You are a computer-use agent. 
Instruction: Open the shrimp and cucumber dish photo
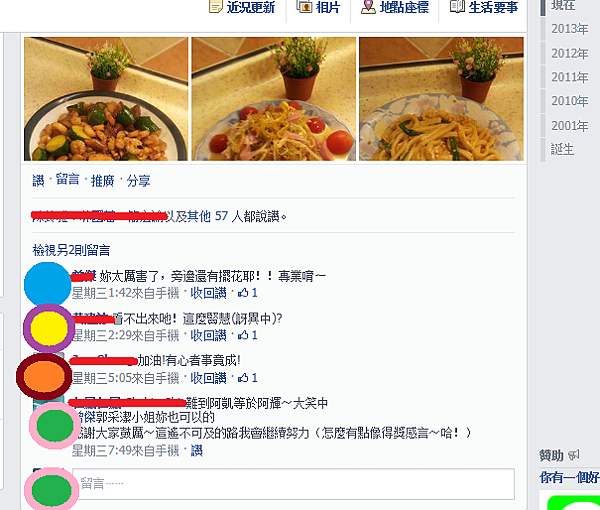(106, 99)
